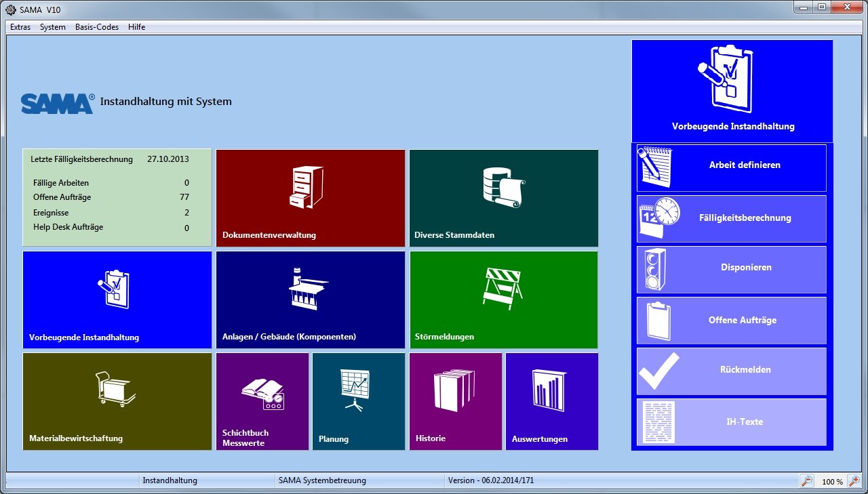Open the Hilfe menu

[x=136, y=27]
